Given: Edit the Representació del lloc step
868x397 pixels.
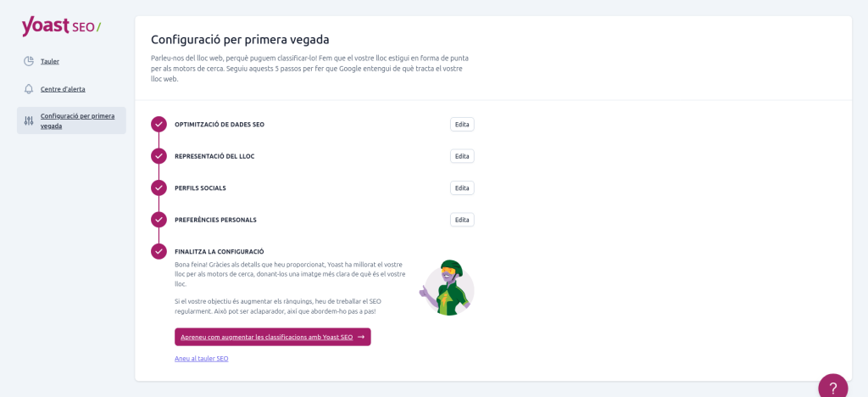Looking at the screenshot, I should click(462, 156).
